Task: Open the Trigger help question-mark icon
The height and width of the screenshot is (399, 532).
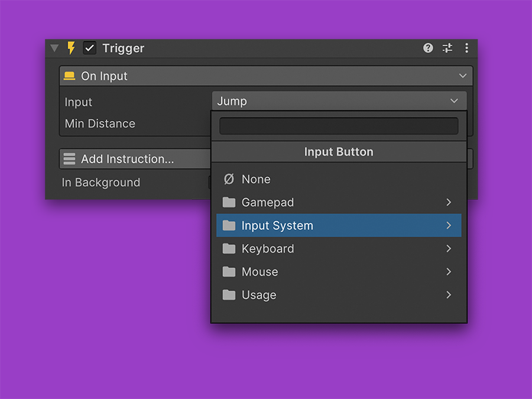Action: [428, 48]
